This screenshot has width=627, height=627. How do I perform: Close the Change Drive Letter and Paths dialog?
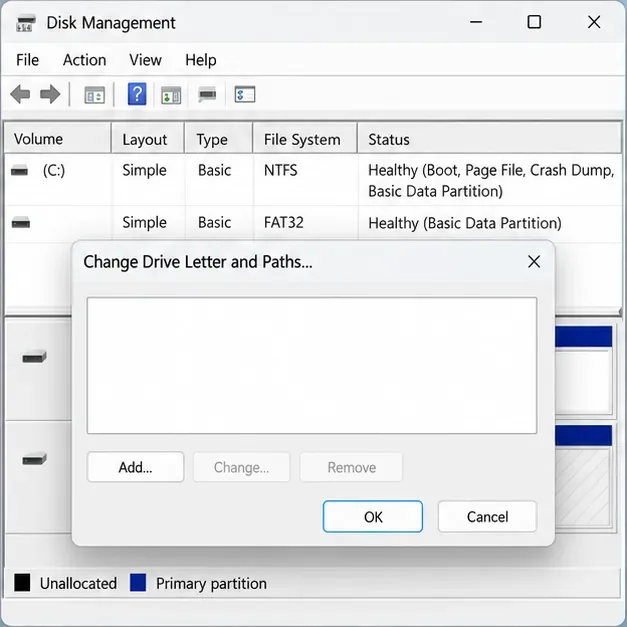click(534, 262)
